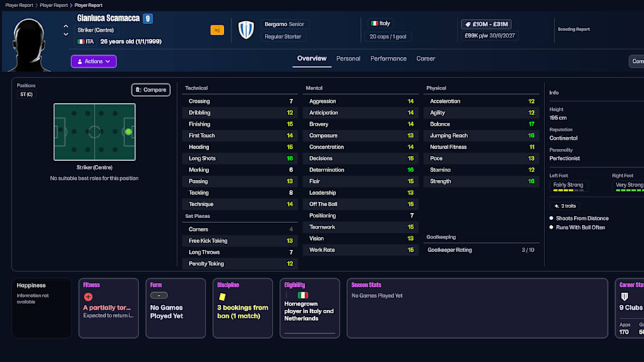Click the Regular Starter squad status
644x362 pixels.
coord(282,37)
